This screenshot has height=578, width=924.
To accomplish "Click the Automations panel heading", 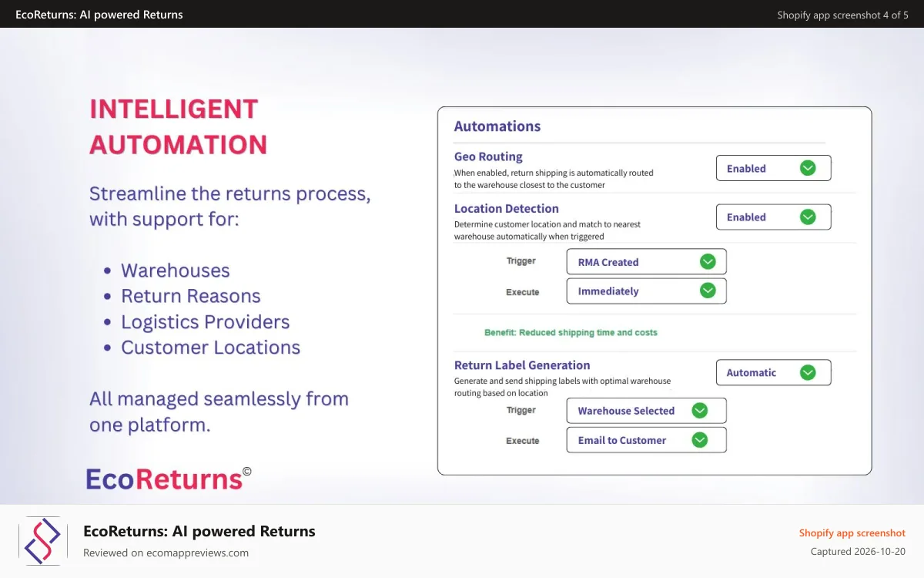I will coord(497,126).
